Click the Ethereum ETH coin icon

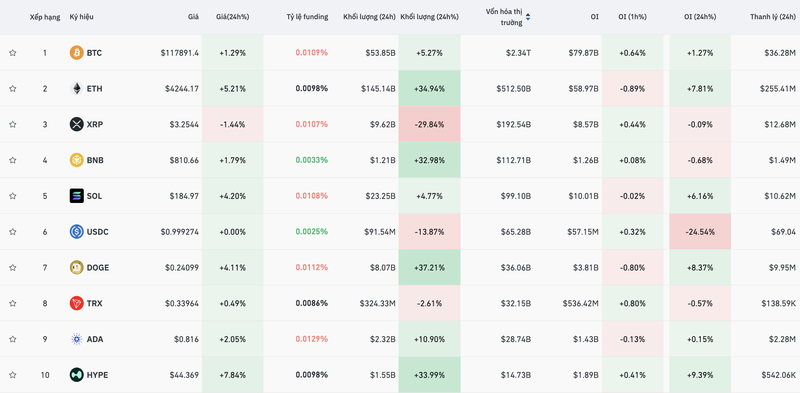[77, 88]
